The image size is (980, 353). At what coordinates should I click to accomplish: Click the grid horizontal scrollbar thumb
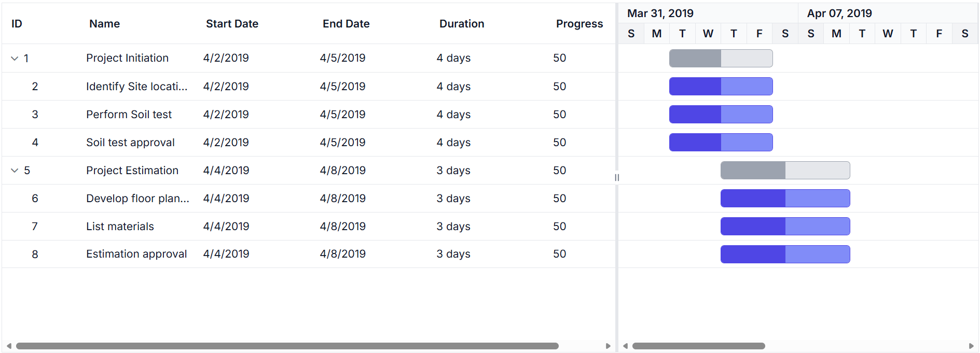point(287,346)
